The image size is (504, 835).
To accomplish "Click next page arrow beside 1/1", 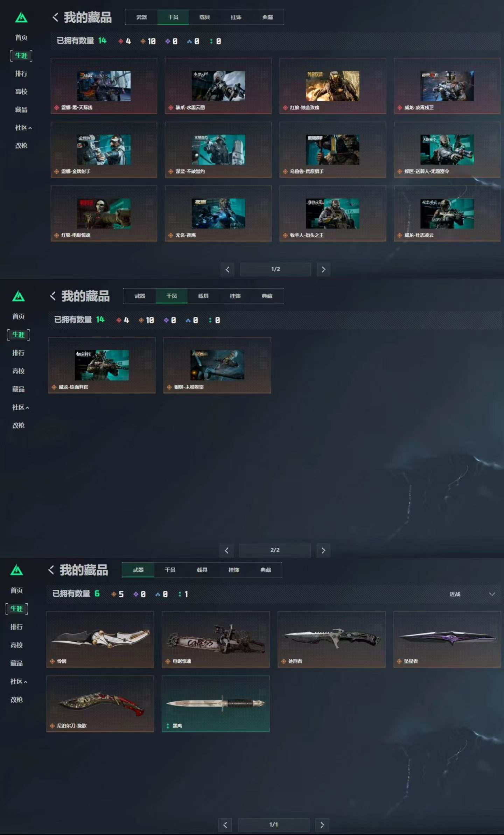I will tap(322, 825).
